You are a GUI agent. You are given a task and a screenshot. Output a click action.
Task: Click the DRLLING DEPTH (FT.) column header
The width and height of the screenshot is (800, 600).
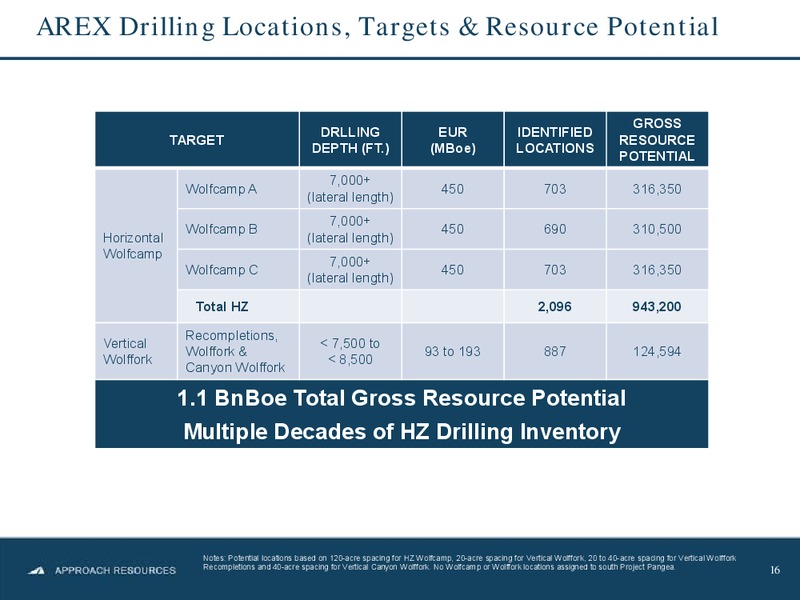pyautogui.click(x=351, y=139)
